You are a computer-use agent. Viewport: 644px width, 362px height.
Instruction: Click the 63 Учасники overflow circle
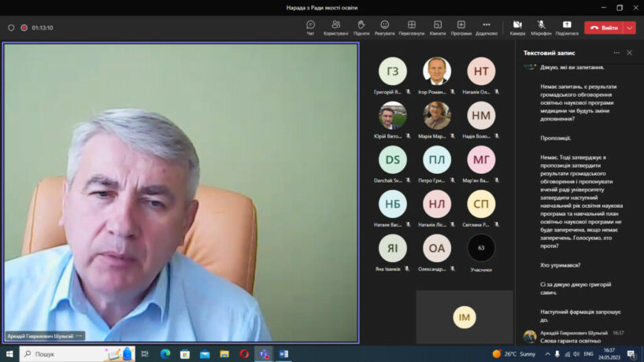481,249
